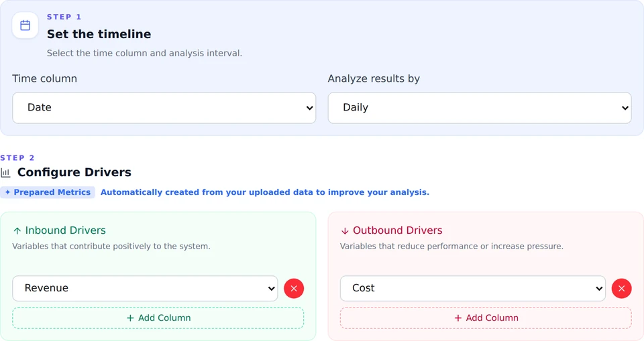This screenshot has width=644, height=341.
Task: Add a column to Outbound Drivers
Action: (486, 318)
